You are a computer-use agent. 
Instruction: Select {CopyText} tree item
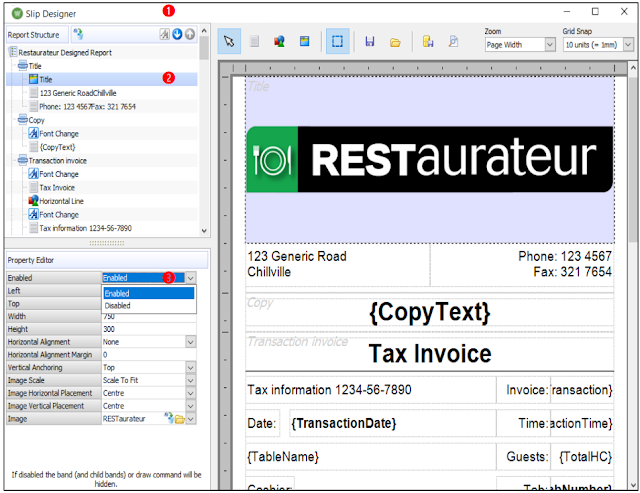pos(58,147)
